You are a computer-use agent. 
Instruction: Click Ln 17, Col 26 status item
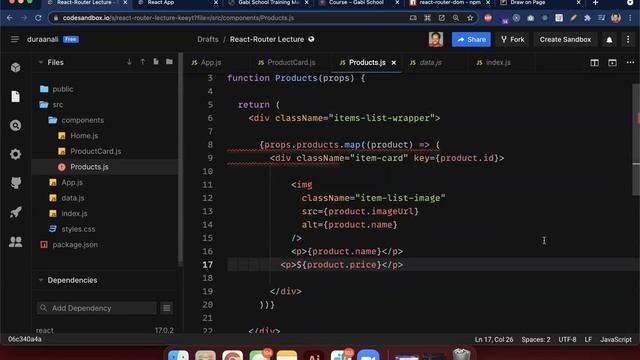493,340
